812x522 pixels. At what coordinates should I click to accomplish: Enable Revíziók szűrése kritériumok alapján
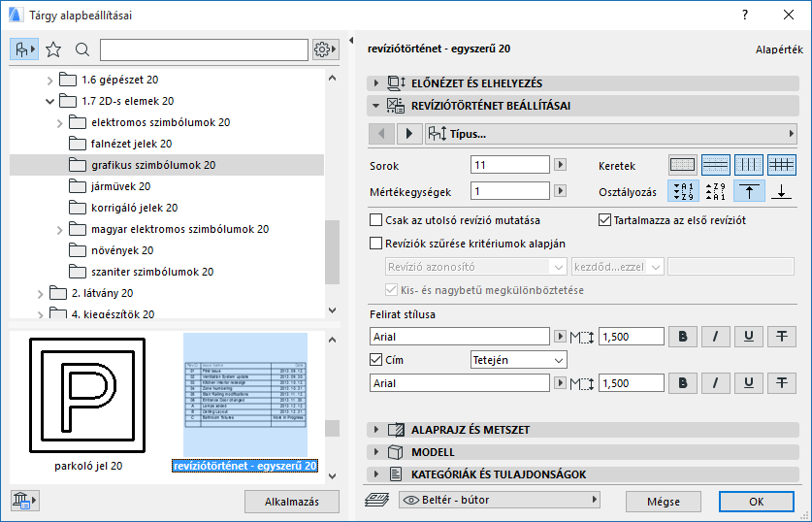[376, 244]
